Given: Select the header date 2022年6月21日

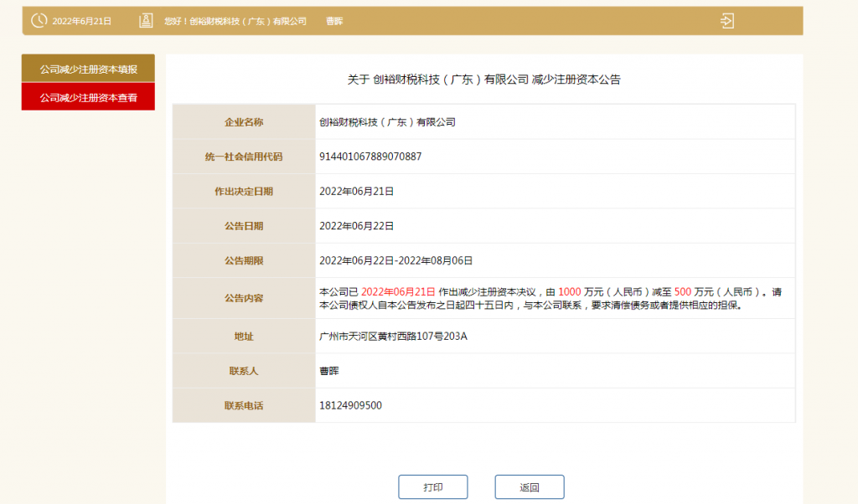Looking at the screenshot, I should 81,21.
